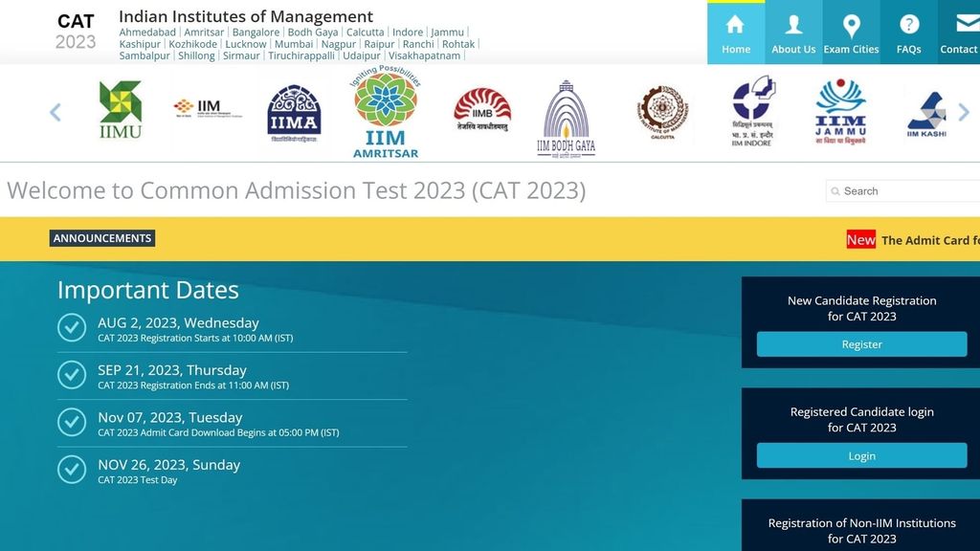This screenshot has width=980, height=551.
Task: Click inside the Search field
Action: (x=903, y=191)
